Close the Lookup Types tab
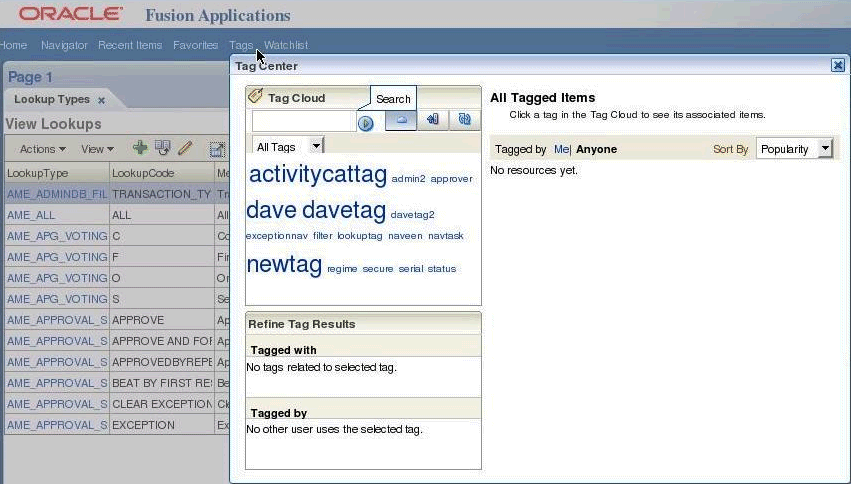The image size is (851, 484). [101, 100]
